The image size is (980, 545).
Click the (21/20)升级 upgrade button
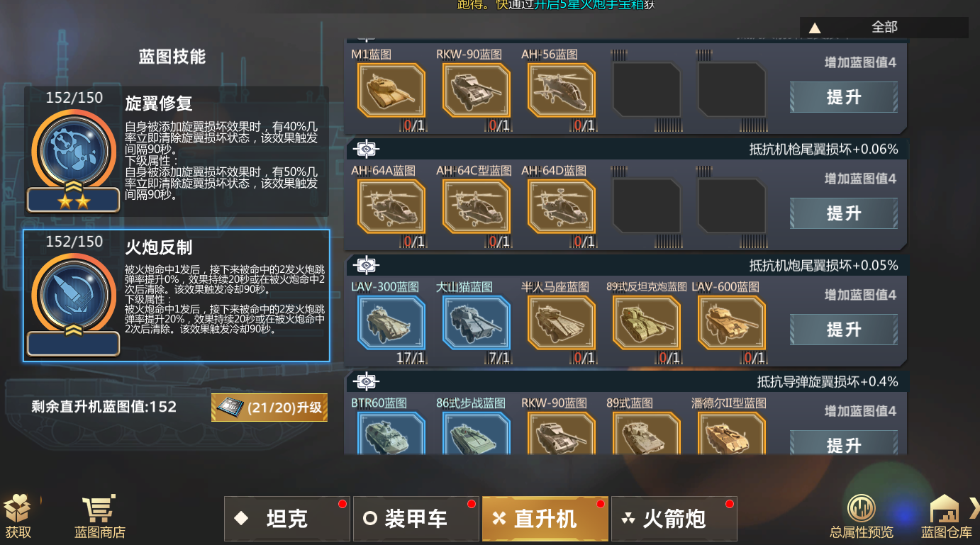pyautogui.click(x=269, y=408)
